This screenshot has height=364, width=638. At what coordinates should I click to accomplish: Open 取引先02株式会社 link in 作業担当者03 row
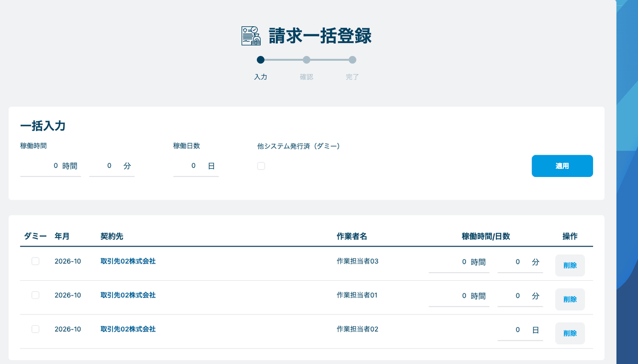pyautogui.click(x=128, y=261)
